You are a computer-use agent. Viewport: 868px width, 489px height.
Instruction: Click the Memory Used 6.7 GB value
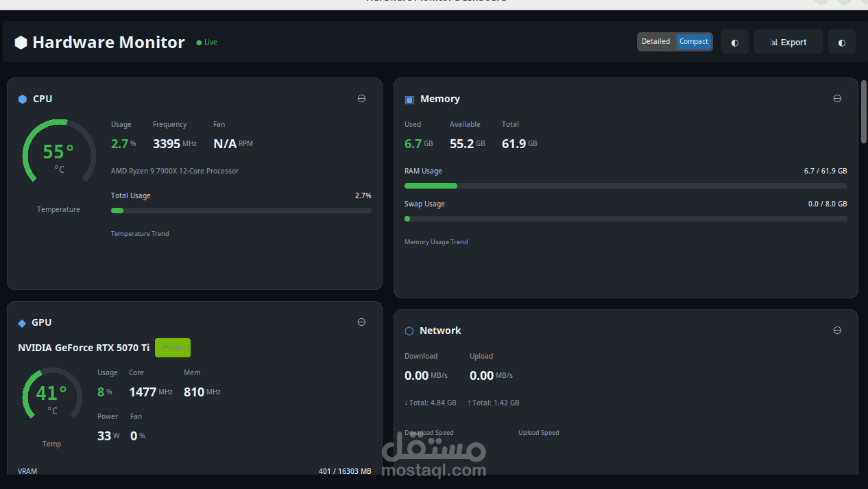419,144
